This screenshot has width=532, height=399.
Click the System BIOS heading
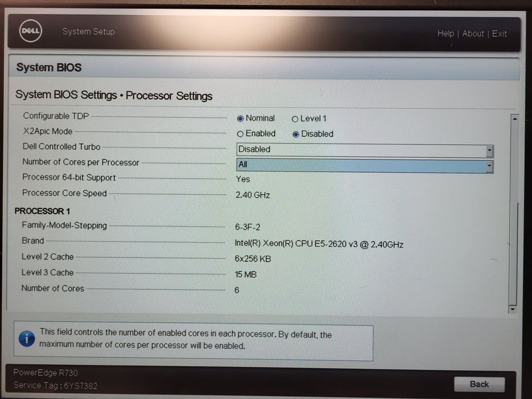pos(49,67)
